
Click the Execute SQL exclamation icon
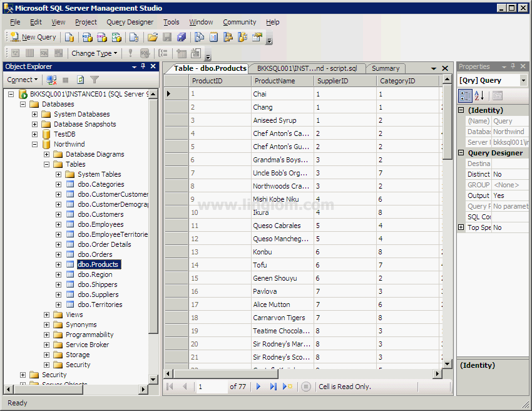pyautogui.click(x=130, y=53)
